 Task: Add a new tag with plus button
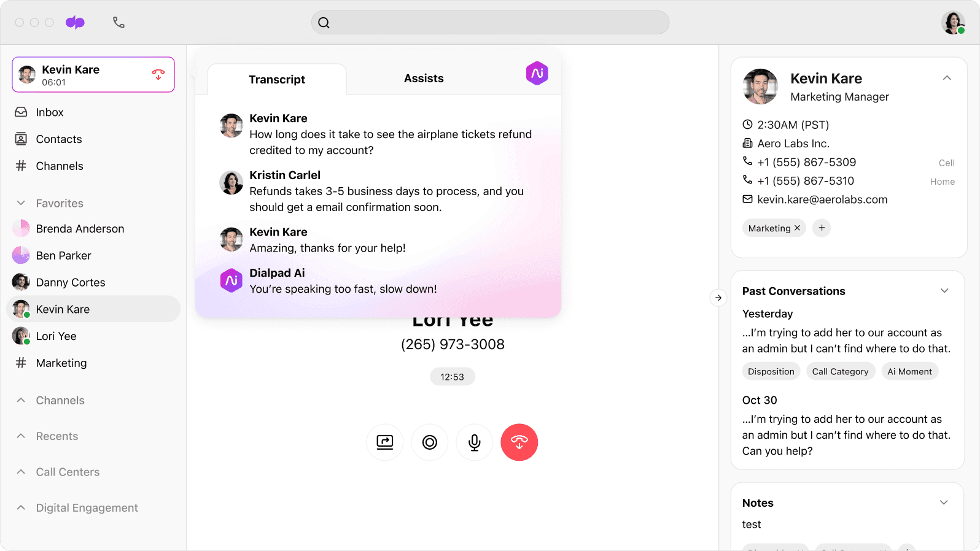[x=822, y=228]
